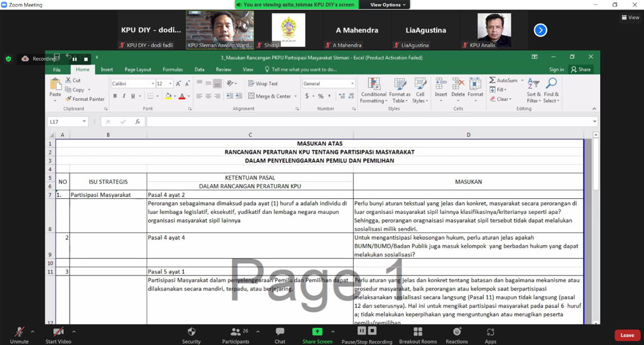Toggle Bold formatting in Excel ribbon

pos(115,96)
